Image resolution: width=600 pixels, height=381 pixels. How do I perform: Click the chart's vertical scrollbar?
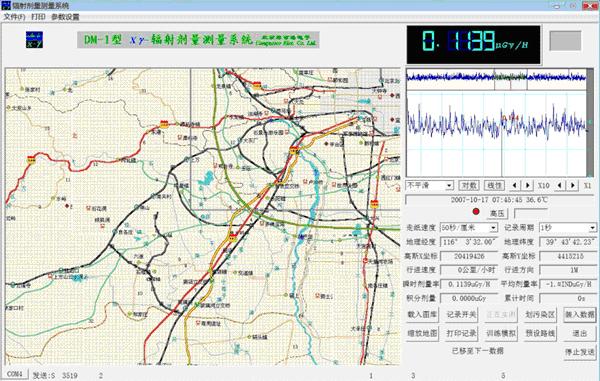click(591, 122)
